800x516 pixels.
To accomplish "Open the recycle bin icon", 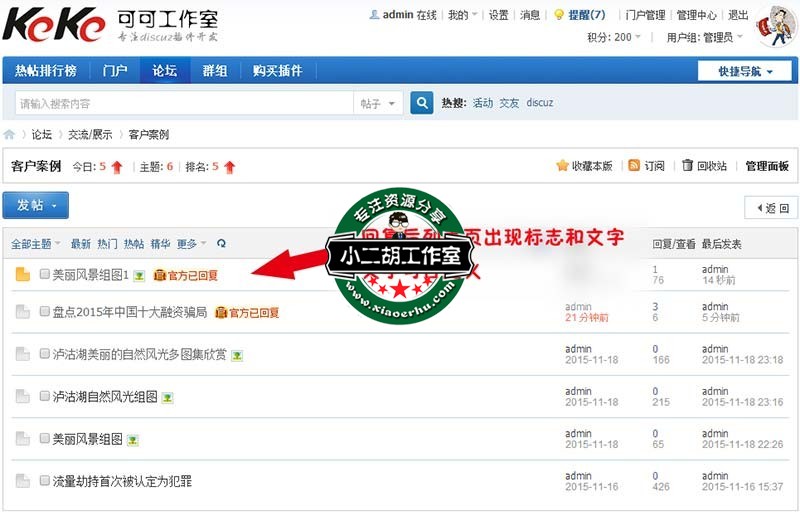I will (x=687, y=166).
